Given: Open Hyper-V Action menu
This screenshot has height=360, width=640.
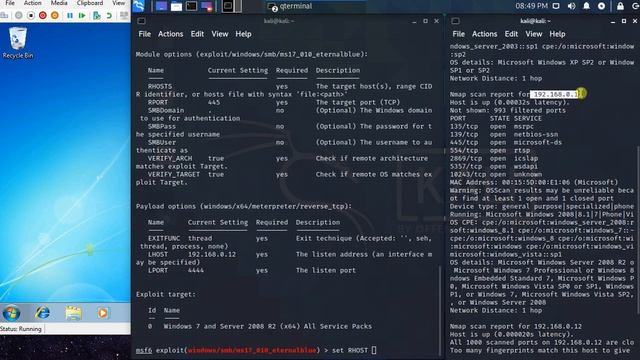Looking at the screenshot, I should pyautogui.click(x=33, y=3).
